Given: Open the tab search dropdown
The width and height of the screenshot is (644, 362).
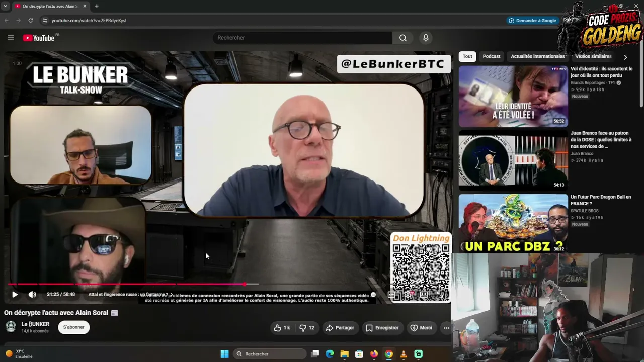Looking at the screenshot, I should click(5, 6).
